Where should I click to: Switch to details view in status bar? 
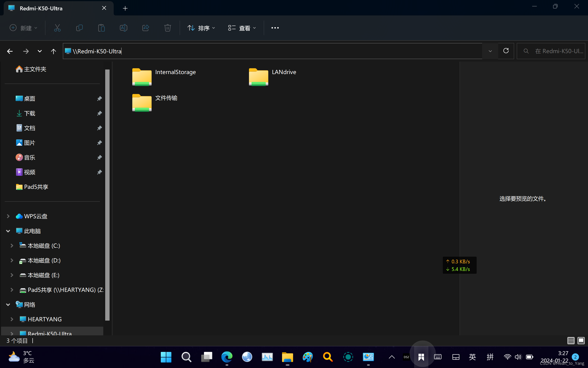[x=571, y=340]
